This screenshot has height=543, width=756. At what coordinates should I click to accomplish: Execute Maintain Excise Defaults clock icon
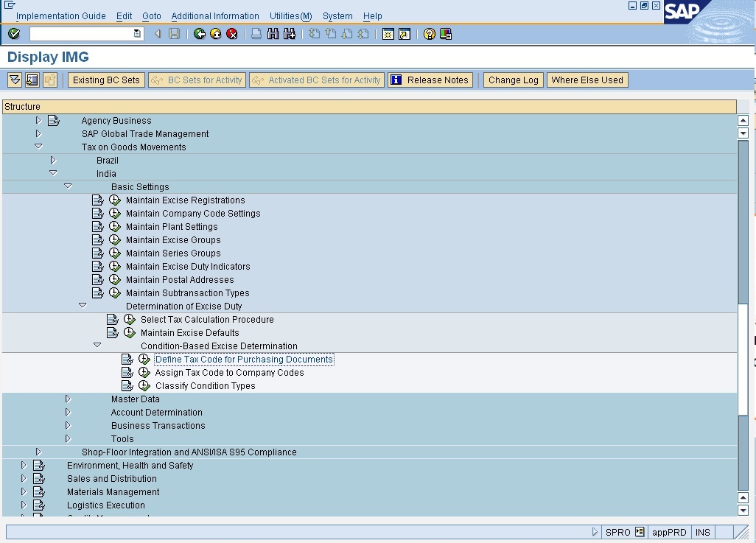pos(129,332)
